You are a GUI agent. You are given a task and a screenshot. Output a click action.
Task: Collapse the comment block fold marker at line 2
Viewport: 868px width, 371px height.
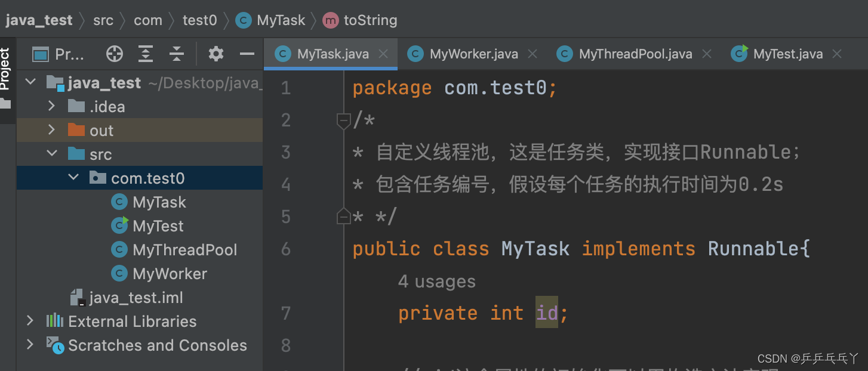343,120
